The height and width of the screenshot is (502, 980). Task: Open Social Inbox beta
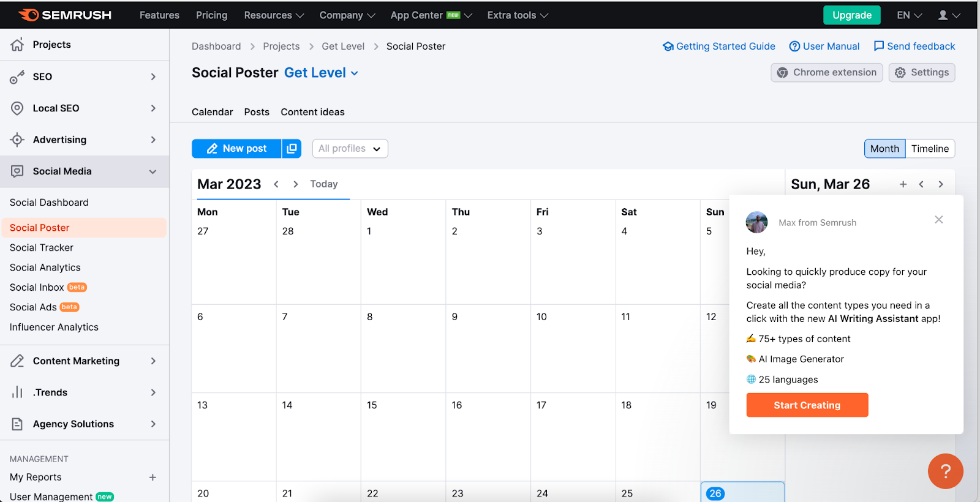tap(48, 287)
